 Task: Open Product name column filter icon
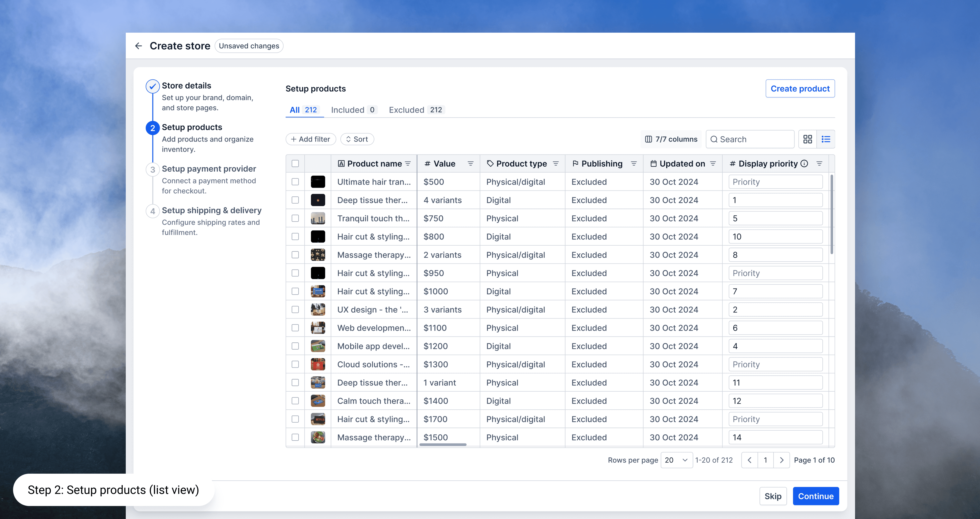coord(408,164)
